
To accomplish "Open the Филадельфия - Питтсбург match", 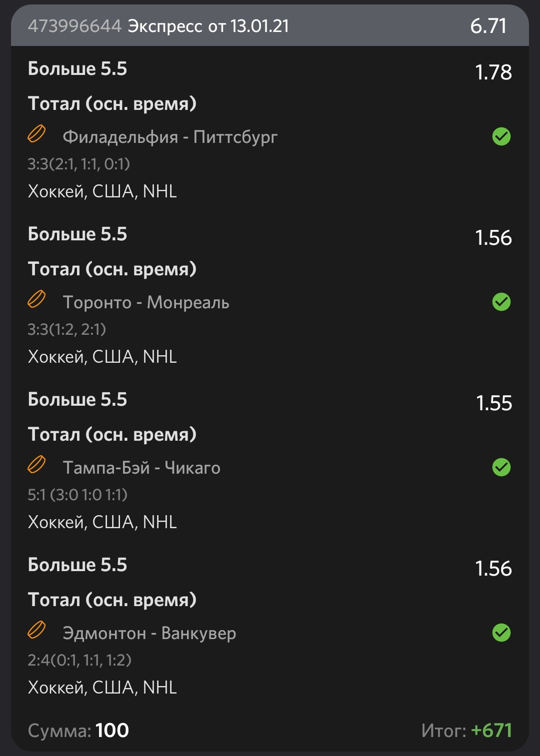I will click(x=170, y=137).
